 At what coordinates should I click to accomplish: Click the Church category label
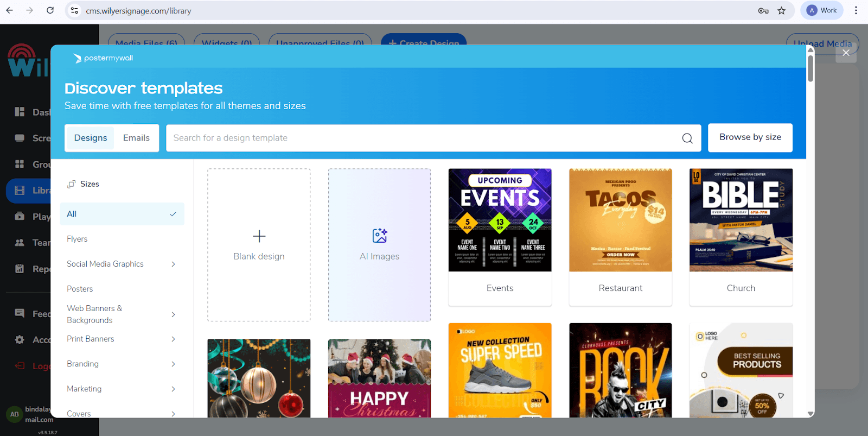coord(741,288)
